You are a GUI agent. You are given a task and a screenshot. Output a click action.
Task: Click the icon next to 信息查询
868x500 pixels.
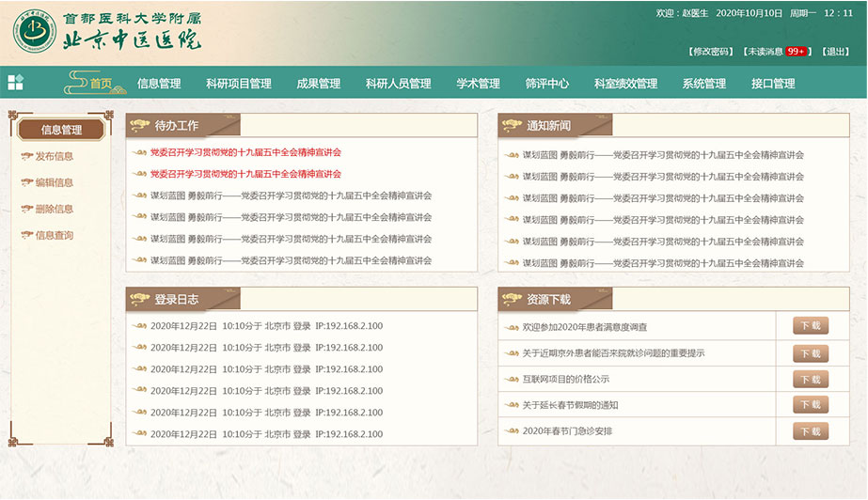(26, 236)
